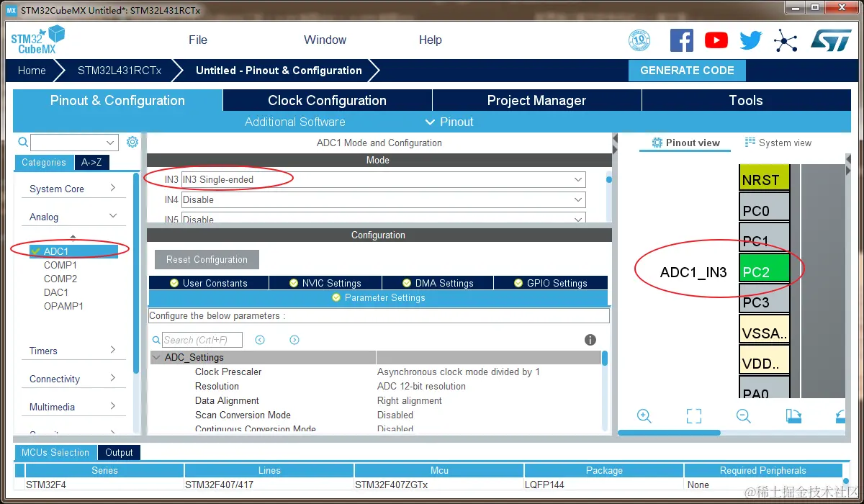Open the NVIC Settings tab

[x=325, y=283]
